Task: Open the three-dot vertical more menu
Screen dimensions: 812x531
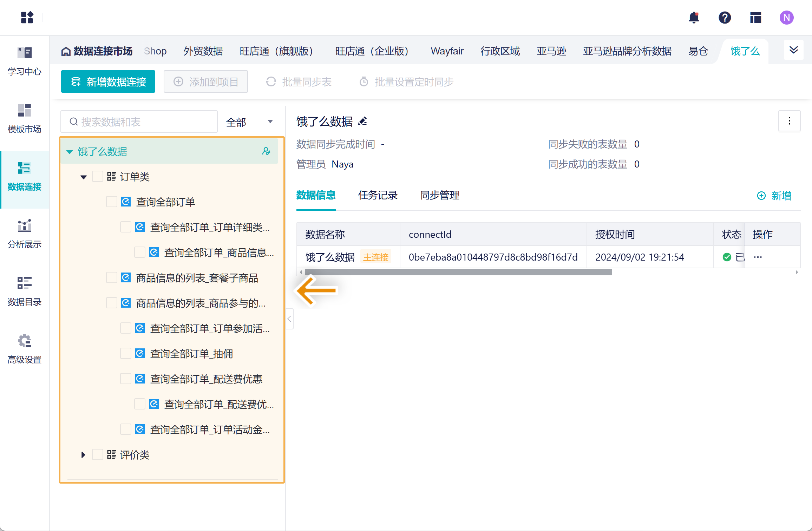Action: (x=789, y=121)
